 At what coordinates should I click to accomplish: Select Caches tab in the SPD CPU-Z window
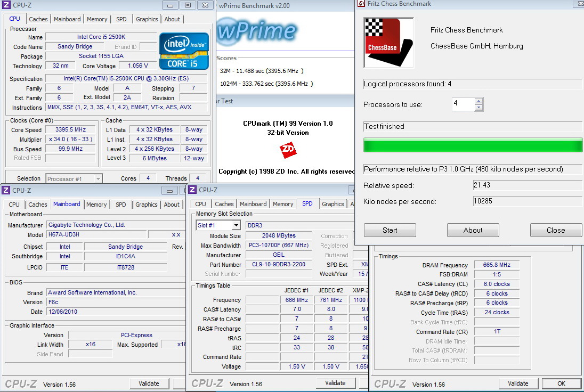(x=224, y=204)
